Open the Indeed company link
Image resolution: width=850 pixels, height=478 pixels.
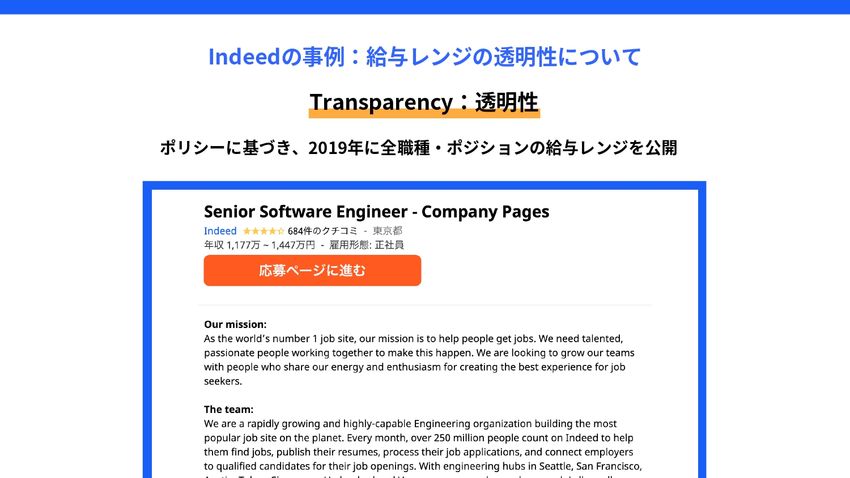tap(220, 231)
